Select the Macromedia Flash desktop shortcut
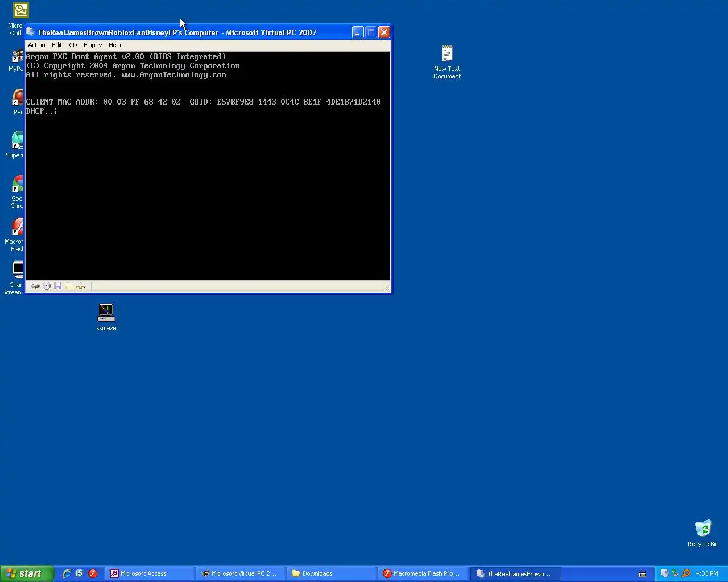Screen dimensions: 728x582 point(14,235)
